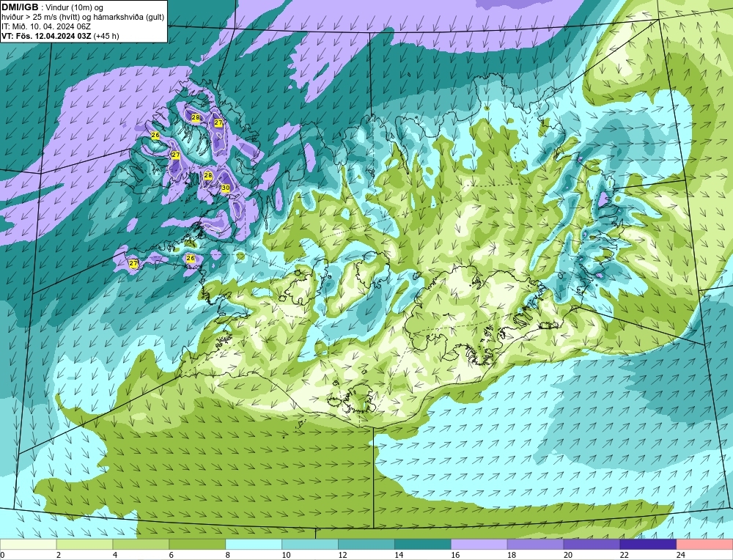
Task: Pick the medium purple 18–20 m/s legend swatch
Action: click(535, 545)
